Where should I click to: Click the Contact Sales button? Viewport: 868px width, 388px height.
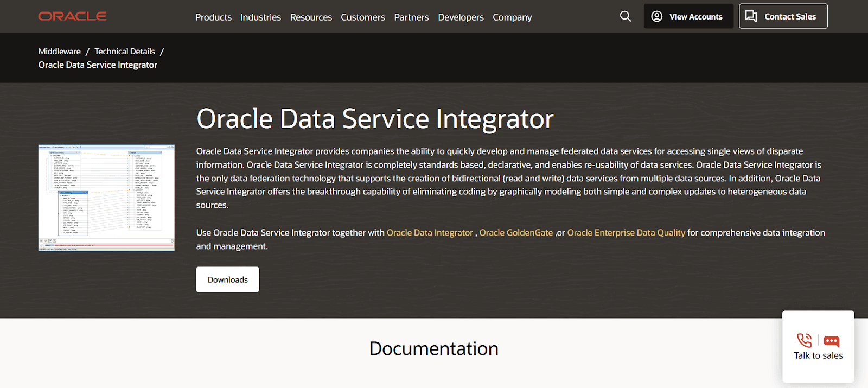[x=783, y=16]
